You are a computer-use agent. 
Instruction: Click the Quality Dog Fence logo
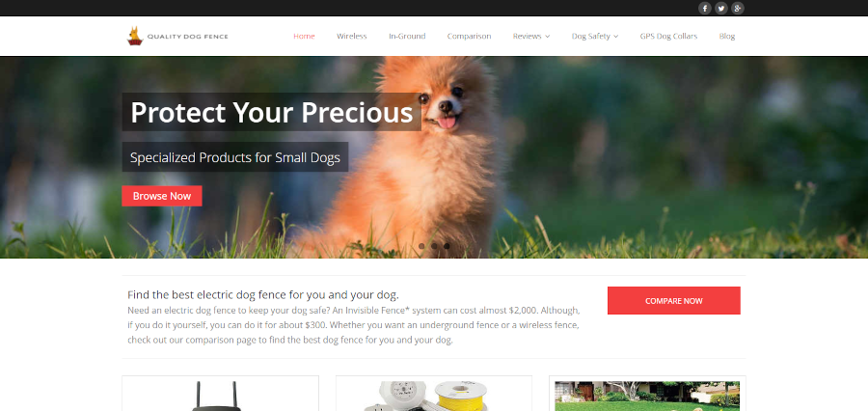click(177, 36)
